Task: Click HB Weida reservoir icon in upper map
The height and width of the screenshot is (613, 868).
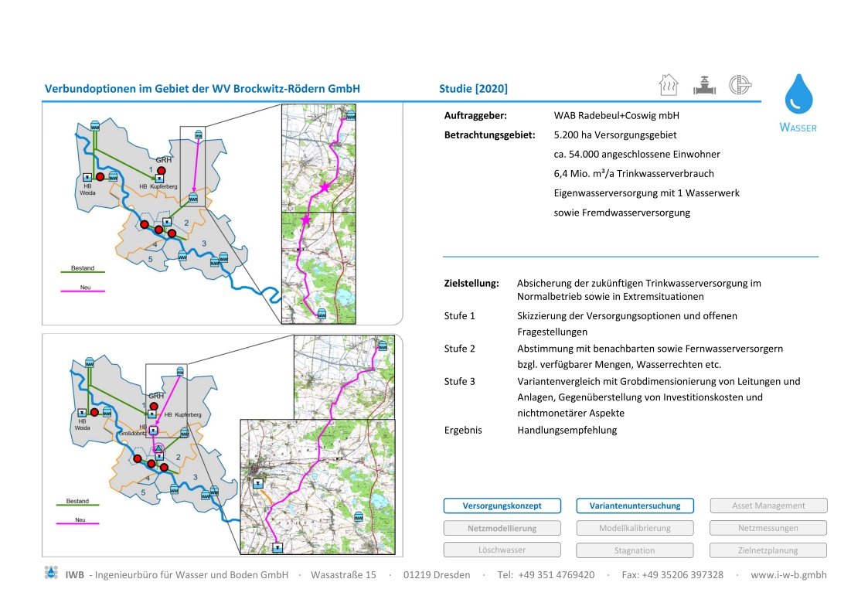Action: coord(87,177)
